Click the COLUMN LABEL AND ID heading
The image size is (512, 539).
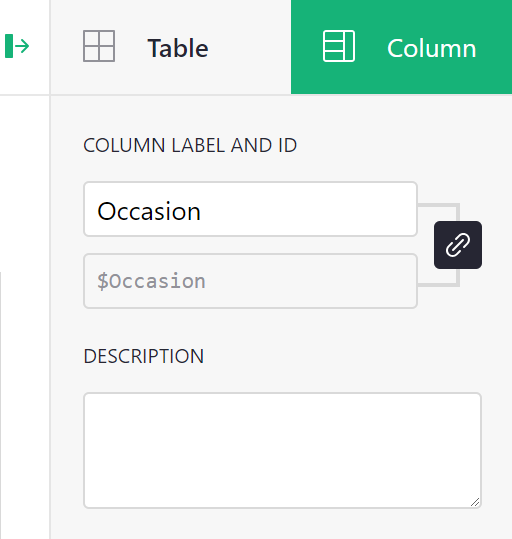coord(190,145)
